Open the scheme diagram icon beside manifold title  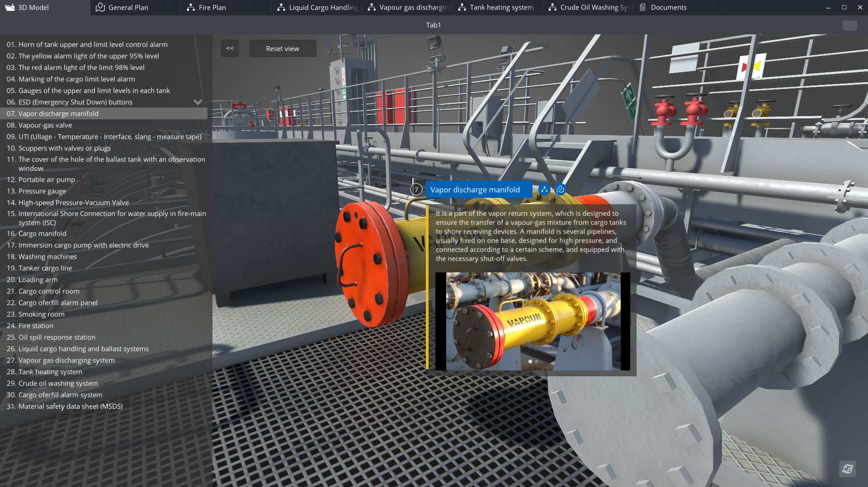pos(544,190)
